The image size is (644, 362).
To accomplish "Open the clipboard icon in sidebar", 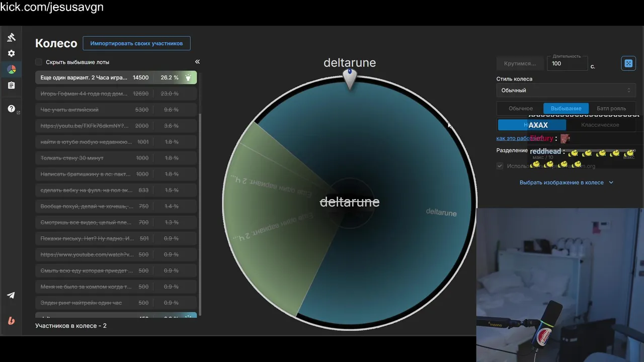I will point(11,85).
